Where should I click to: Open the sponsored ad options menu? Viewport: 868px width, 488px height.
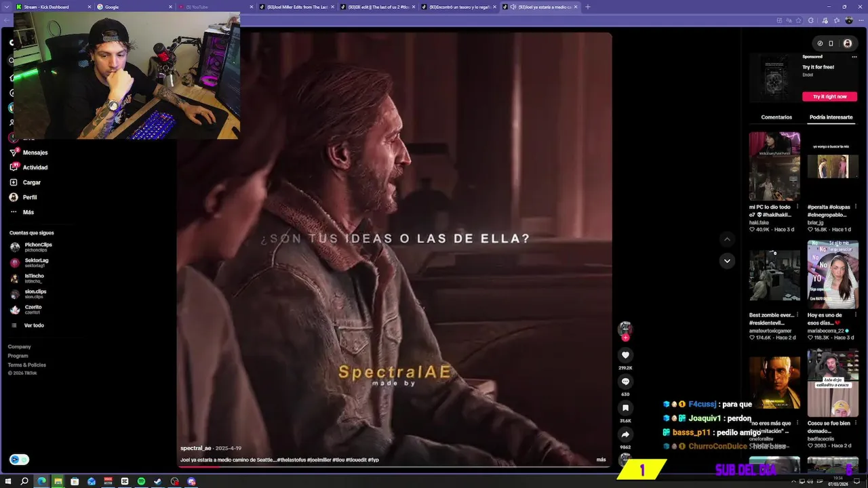(854, 57)
